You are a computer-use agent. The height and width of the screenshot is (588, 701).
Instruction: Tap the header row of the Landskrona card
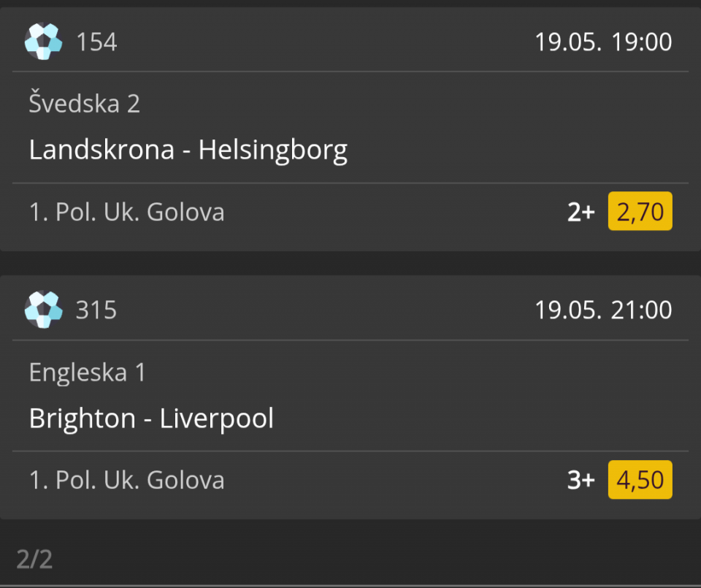click(350, 40)
